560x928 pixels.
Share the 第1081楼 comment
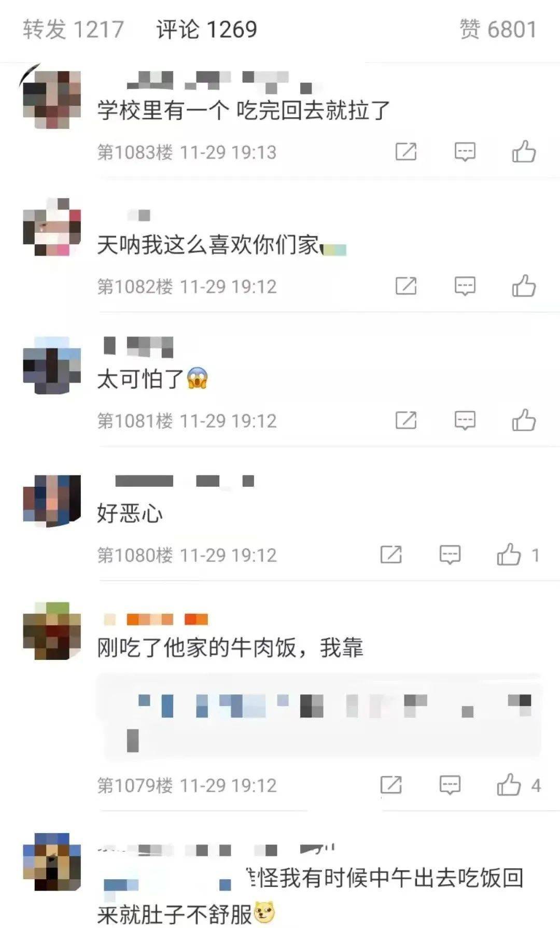[406, 420]
